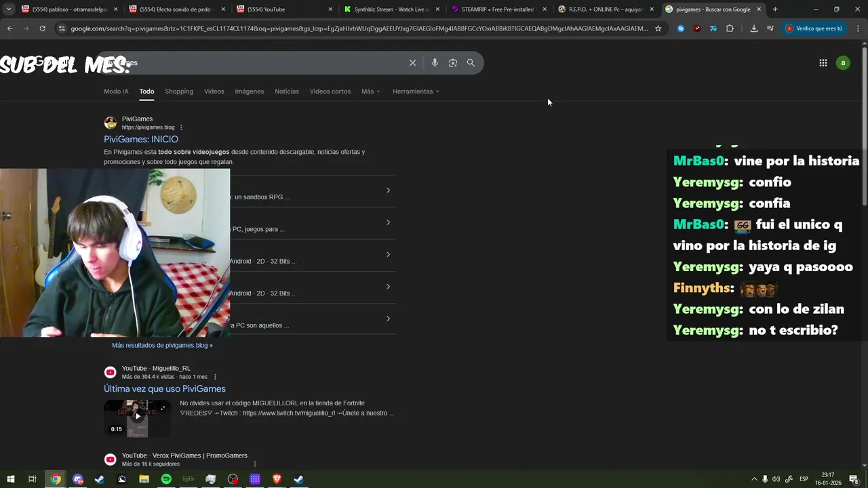Switch to the (5554) YouTube tab
The width and height of the screenshot is (868, 488).
(285, 9)
